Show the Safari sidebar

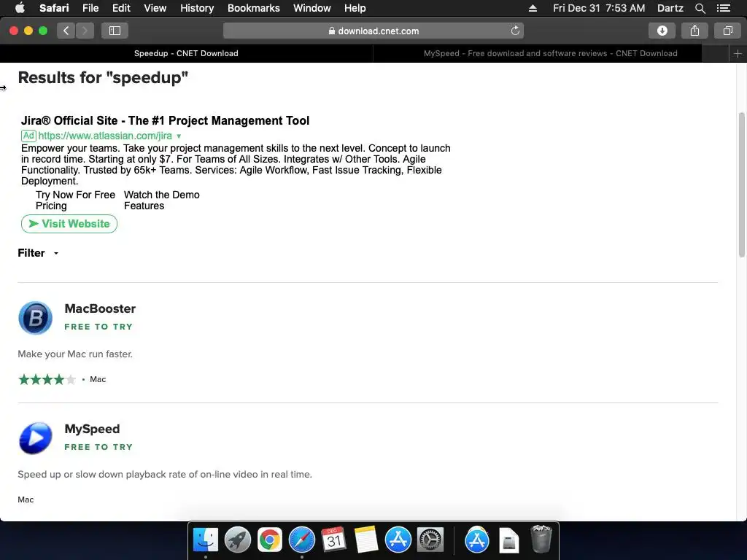115,31
